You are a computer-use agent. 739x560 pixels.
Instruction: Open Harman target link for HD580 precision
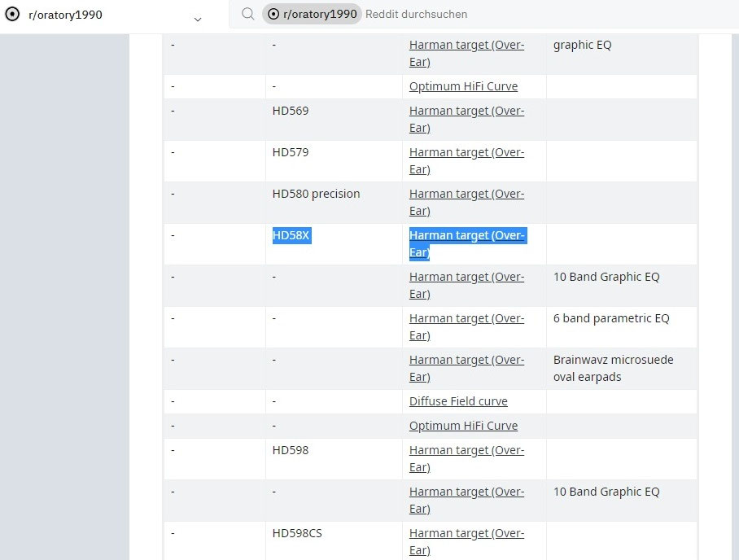point(466,202)
